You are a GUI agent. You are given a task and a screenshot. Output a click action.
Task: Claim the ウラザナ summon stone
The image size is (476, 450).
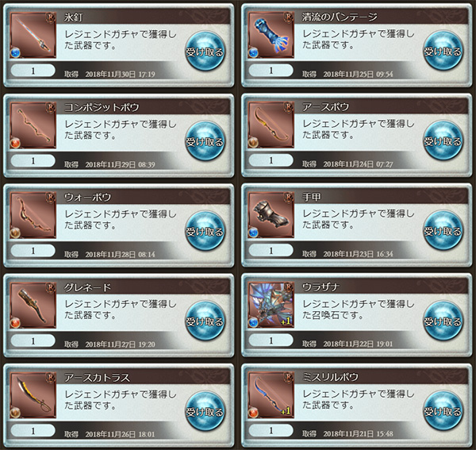pyautogui.click(x=443, y=321)
